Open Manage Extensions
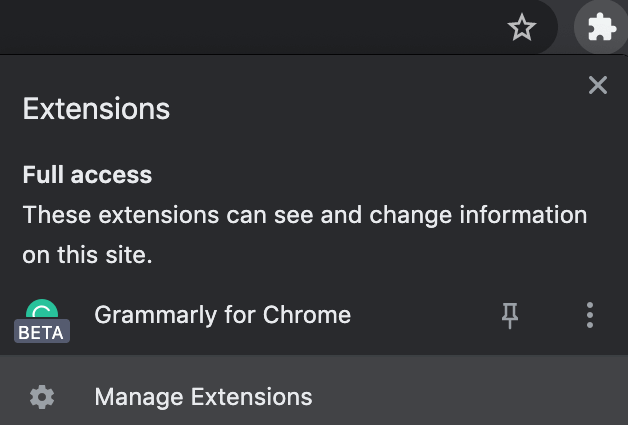This screenshot has height=425, width=628. [x=203, y=397]
